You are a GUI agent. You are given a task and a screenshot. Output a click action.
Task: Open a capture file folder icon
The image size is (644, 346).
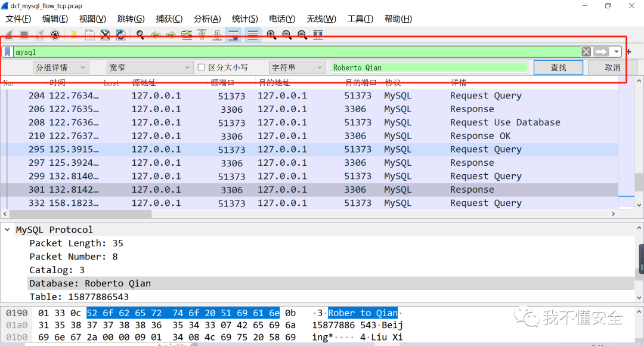(x=74, y=35)
